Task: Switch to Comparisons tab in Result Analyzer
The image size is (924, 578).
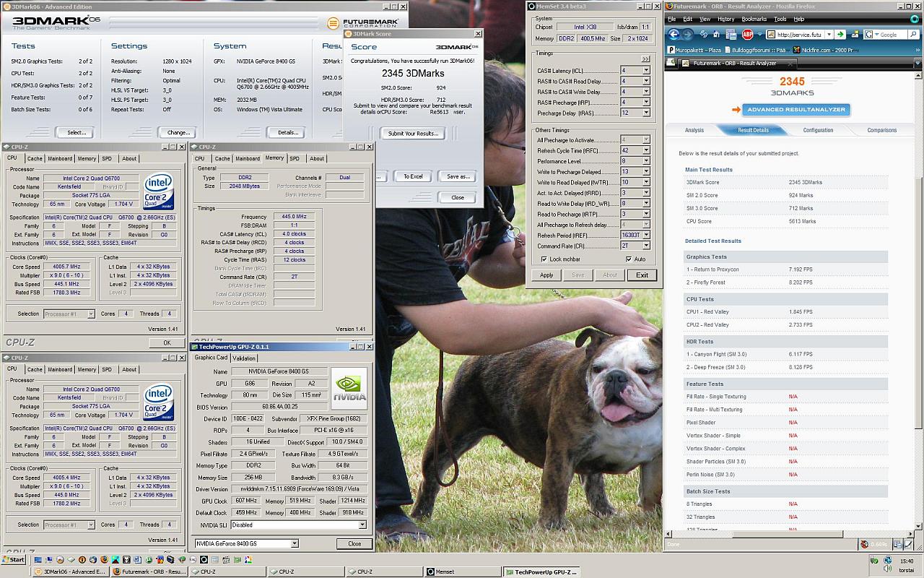Action: [881, 130]
